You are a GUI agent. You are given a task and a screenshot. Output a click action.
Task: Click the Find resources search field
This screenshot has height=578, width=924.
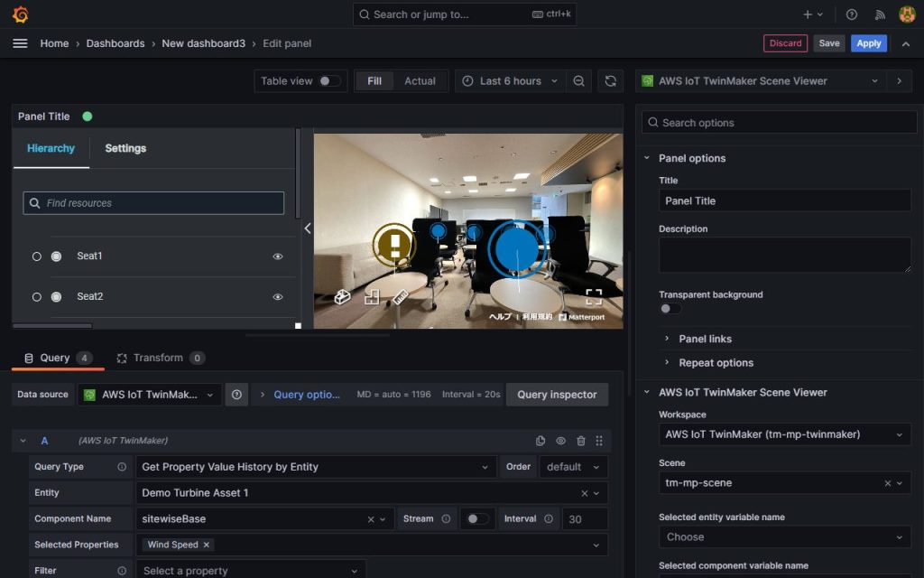pyautogui.click(x=153, y=202)
